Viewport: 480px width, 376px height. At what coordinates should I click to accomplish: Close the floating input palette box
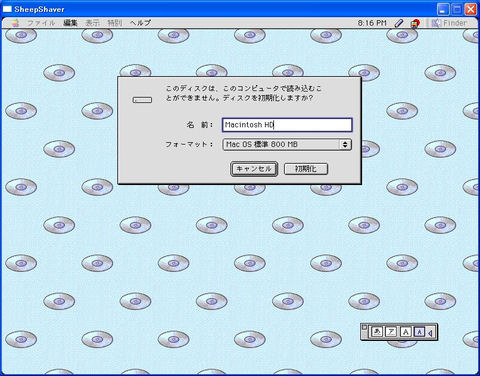tap(364, 327)
